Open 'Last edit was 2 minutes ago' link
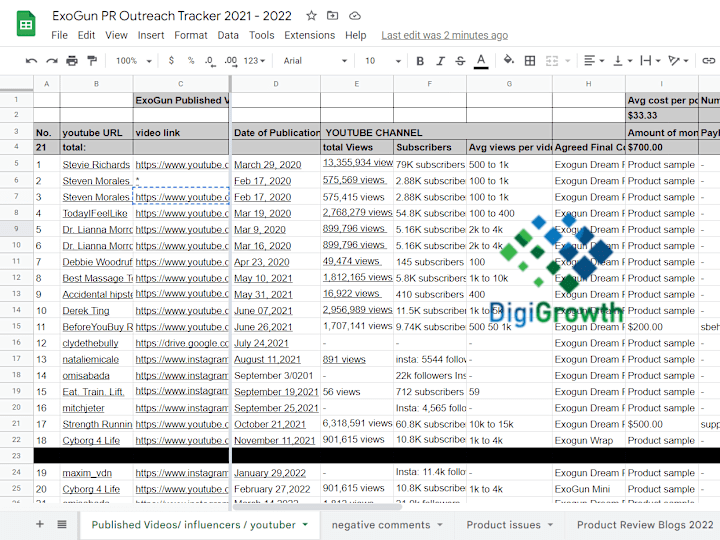Screen dimensions: 720x540 tap(444, 35)
